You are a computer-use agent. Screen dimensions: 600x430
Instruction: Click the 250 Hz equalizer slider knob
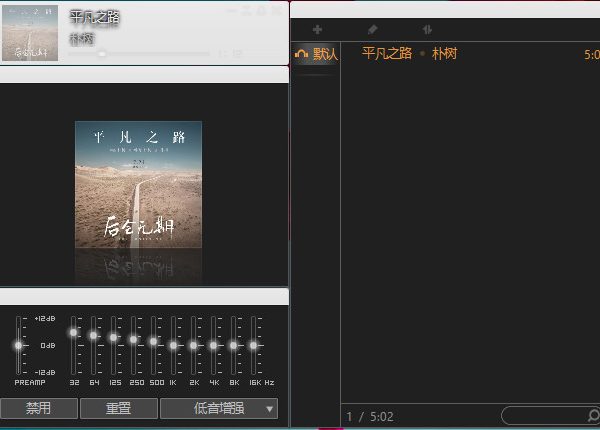click(133, 340)
